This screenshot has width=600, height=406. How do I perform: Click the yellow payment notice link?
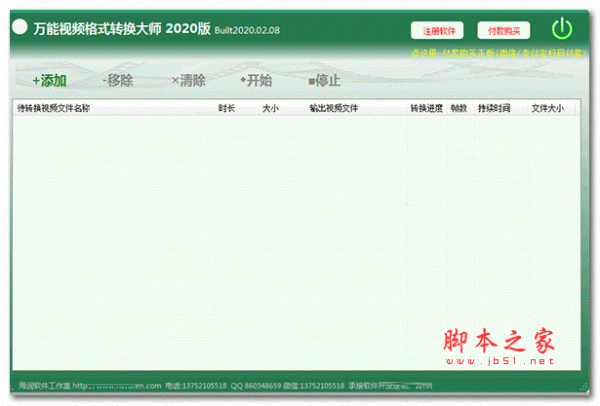click(x=499, y=53)
